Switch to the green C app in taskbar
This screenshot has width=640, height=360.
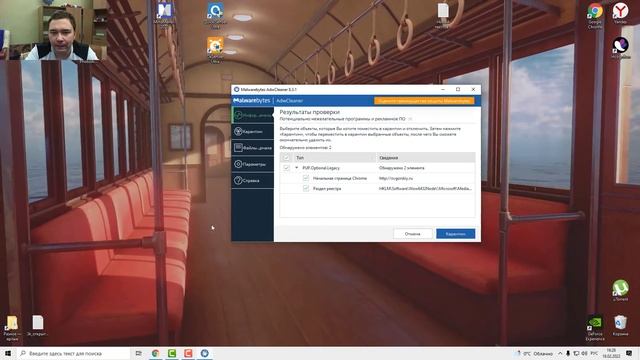click(172, 353)
